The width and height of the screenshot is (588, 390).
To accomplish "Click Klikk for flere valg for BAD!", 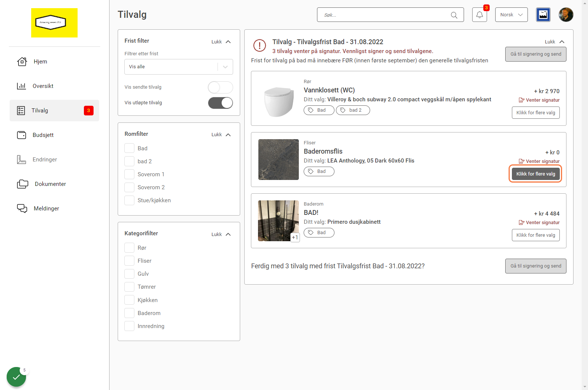I will (x=536, y=235).
